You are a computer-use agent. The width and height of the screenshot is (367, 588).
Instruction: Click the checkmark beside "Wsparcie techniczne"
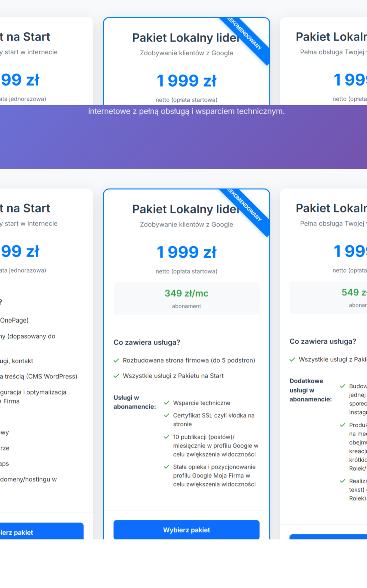click(x=166, y=403)
